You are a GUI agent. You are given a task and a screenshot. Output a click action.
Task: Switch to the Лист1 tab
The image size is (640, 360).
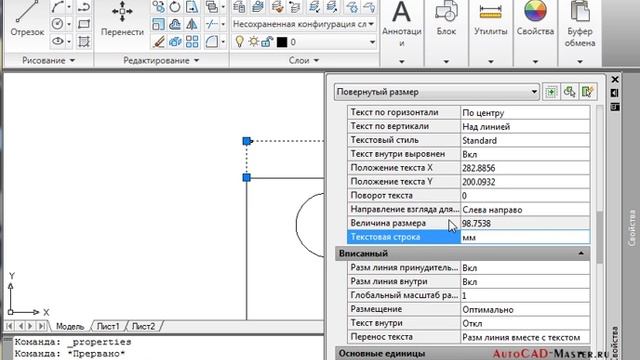[x=108, y=327]
